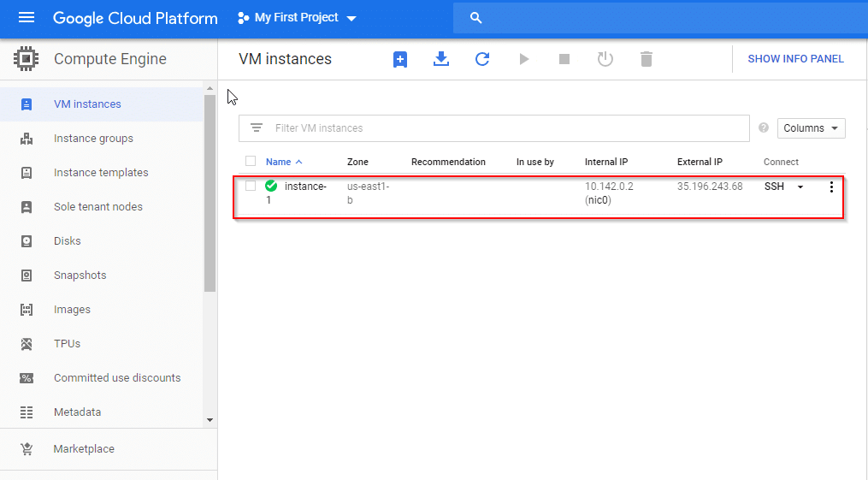Click the VM instances sidebar icon
868x480 pixels.
tap(26, 104)
